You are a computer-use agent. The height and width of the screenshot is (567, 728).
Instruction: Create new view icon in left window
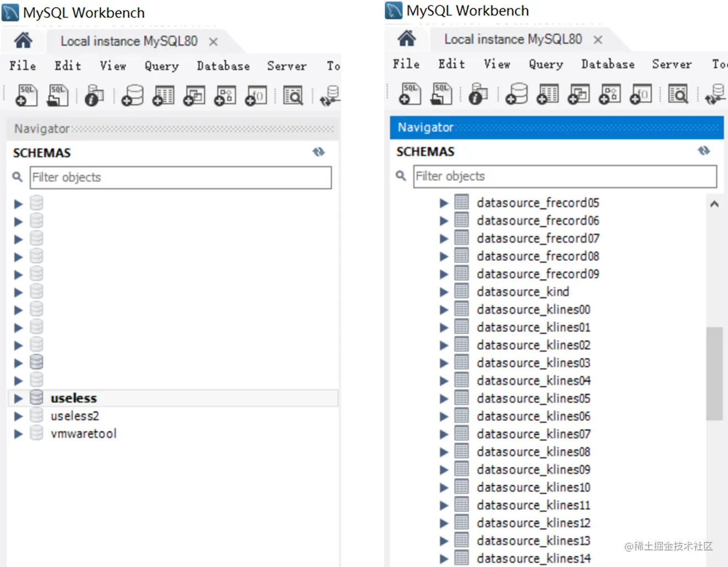195,95
